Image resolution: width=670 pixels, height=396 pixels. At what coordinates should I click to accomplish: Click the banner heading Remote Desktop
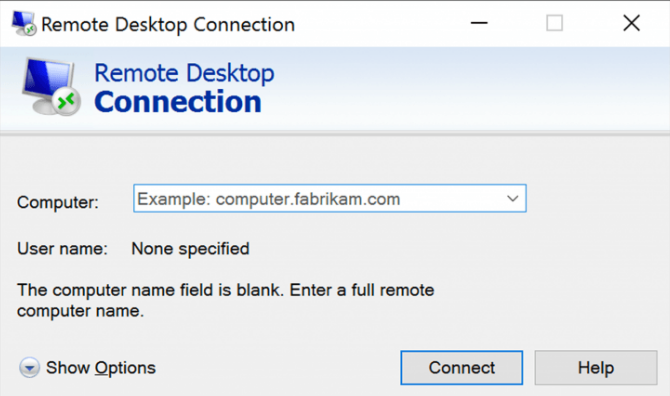(184, 73)
